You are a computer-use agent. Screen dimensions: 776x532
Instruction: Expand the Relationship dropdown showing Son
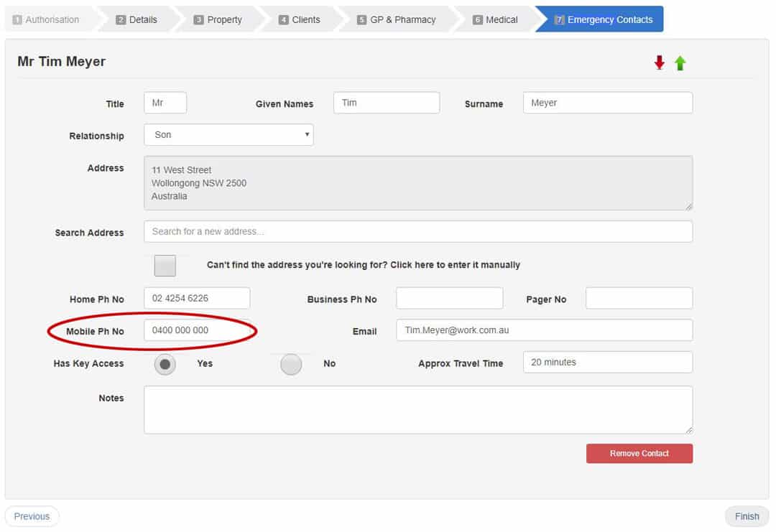pyautogui.click(x=228, y=135)
